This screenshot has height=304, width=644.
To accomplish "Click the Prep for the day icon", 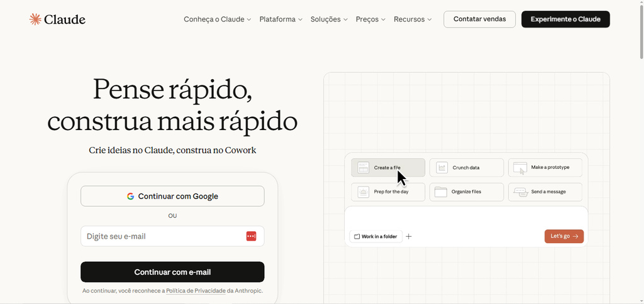I will [363, 192].
